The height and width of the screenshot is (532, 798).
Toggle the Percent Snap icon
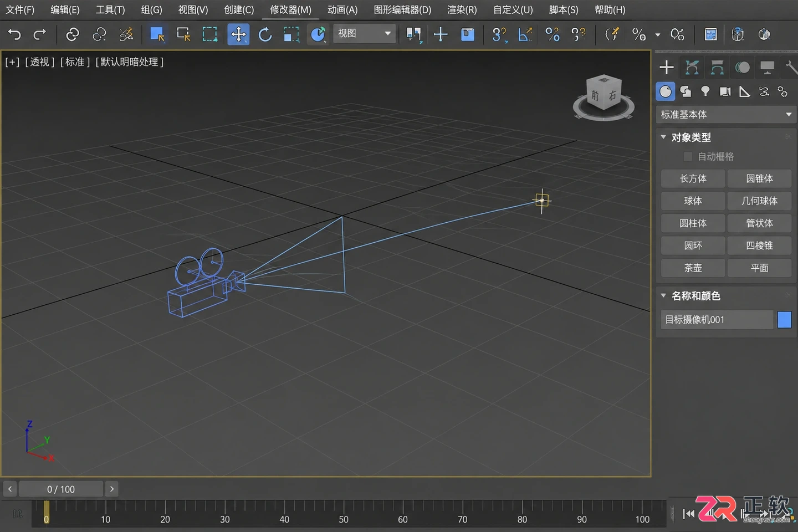(x=552, y=34)
